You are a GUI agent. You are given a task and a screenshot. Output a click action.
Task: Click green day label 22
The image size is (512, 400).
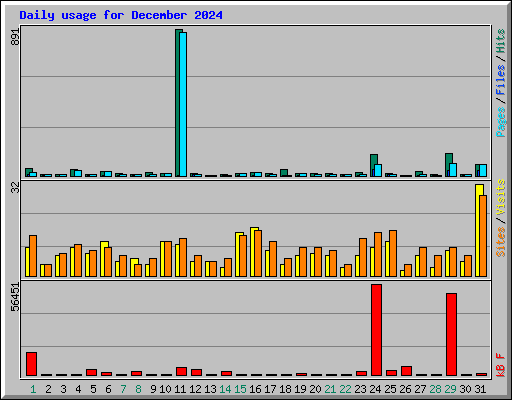[x=345, y=389]
